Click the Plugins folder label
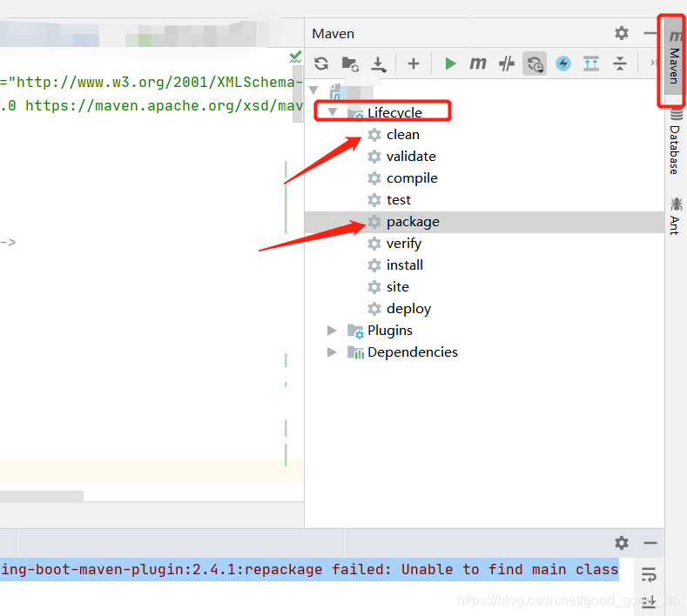 point(390,331)
